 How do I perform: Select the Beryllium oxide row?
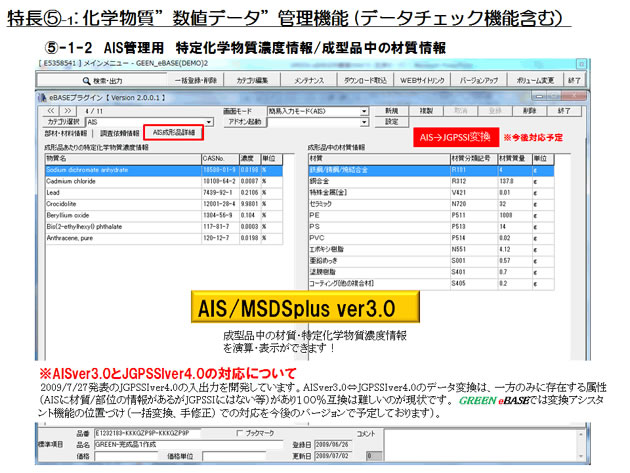(164, 215)
